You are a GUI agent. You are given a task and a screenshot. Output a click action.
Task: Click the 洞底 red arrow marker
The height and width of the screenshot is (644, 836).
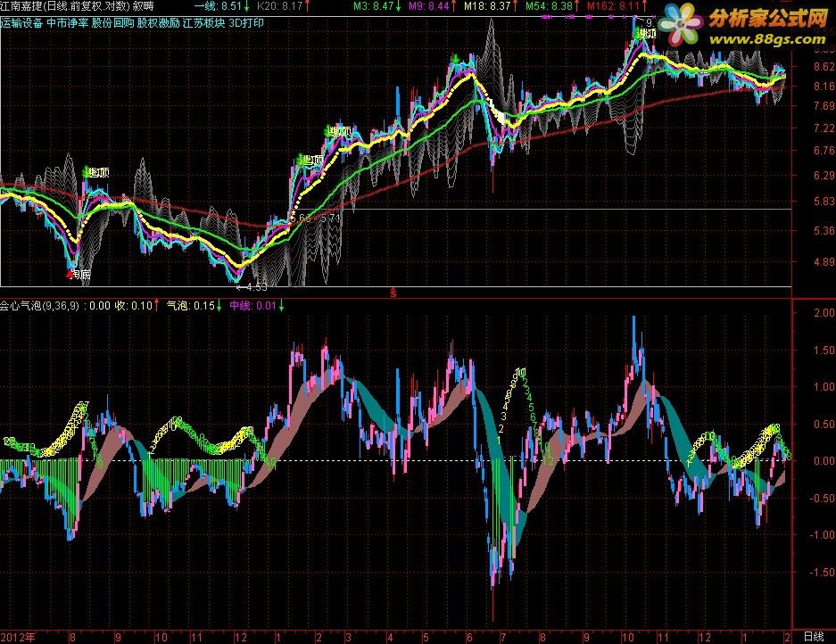[x=70, y=274]
